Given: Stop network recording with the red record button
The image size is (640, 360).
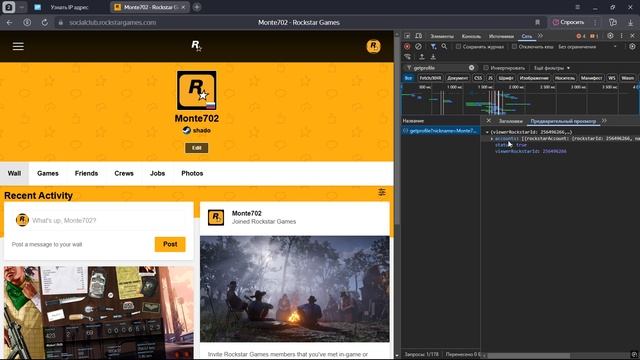Looking at the screenshot, I should point(407,47).
